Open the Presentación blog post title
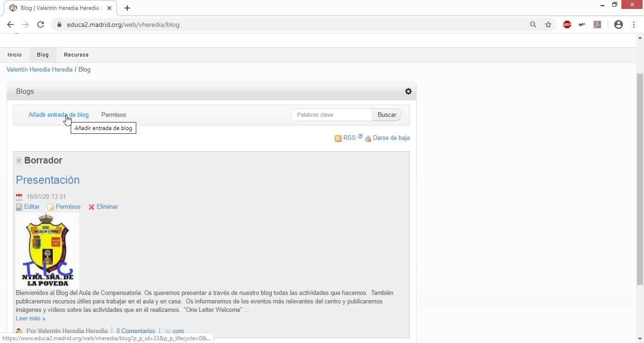The height and width of the screenshot is (343, 644). point(48,180)
